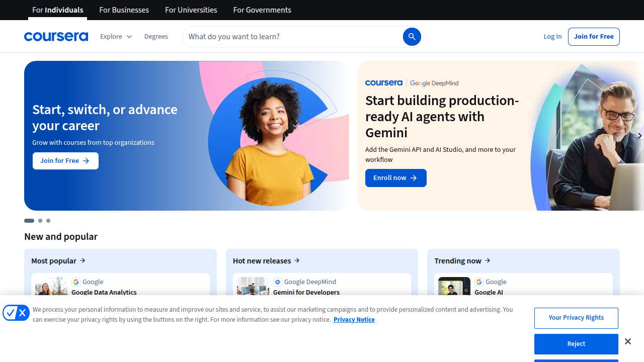Screen dimensions: 644x362
Task: Select the For Individuals tab
Action: pyautogui.click(x=58, y=10)
